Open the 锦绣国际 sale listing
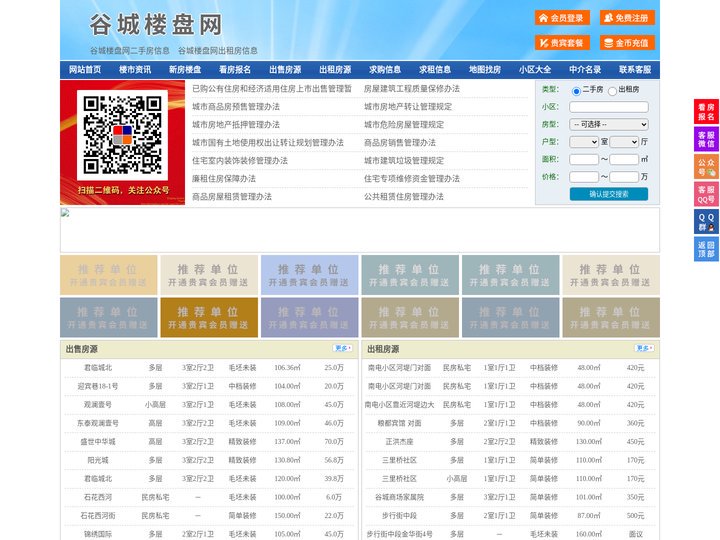 tap(98, 534)
